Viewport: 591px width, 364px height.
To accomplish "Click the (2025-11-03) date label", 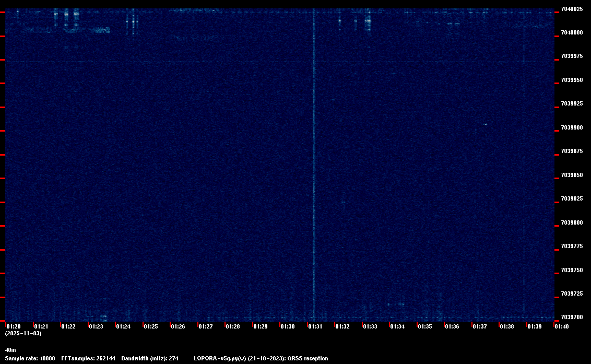I will (23, 333).
